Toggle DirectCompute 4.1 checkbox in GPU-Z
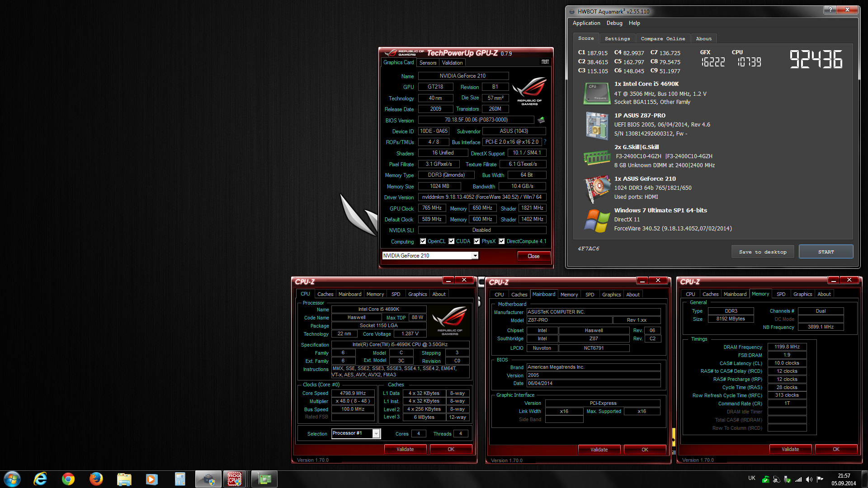This screenshot has width=868, height=488. 501,241
